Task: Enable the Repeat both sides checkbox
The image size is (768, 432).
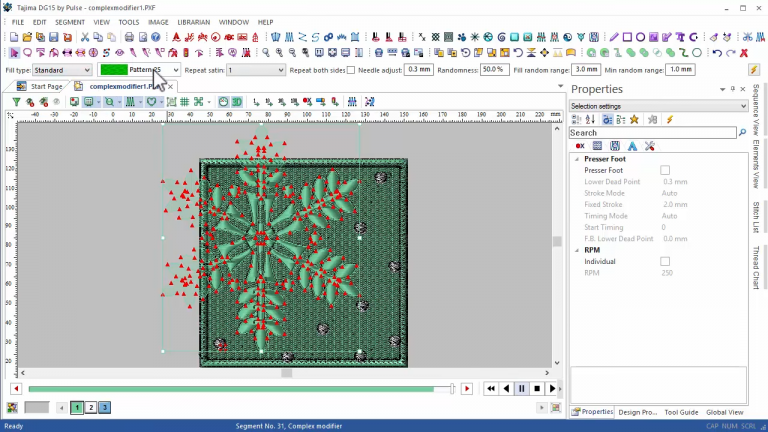Action: coord(350,70)
